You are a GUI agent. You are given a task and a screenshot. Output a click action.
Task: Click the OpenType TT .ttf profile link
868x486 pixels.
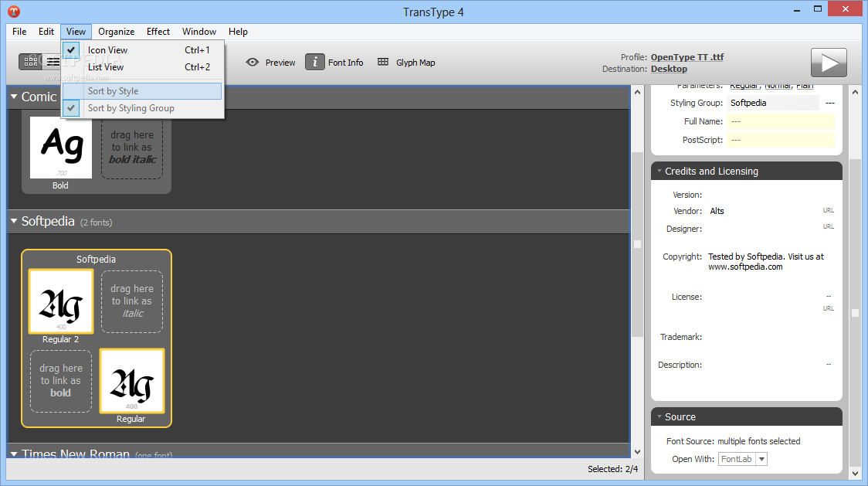687,57
